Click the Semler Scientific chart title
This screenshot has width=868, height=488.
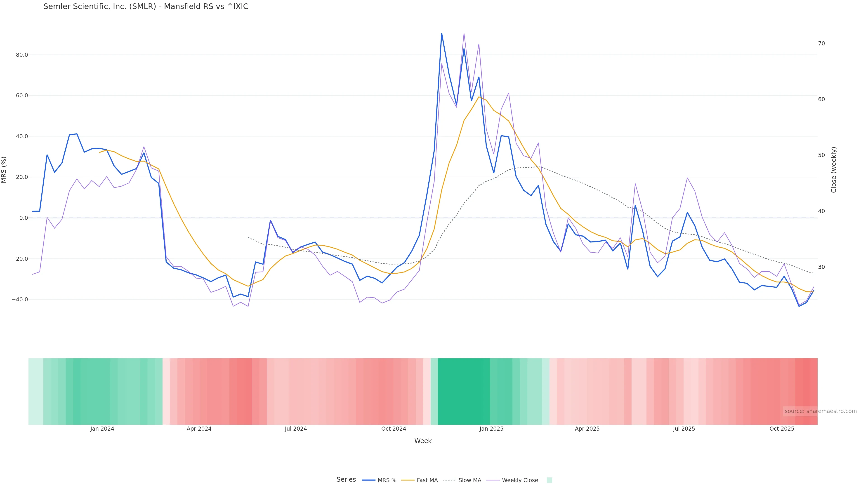146,7
